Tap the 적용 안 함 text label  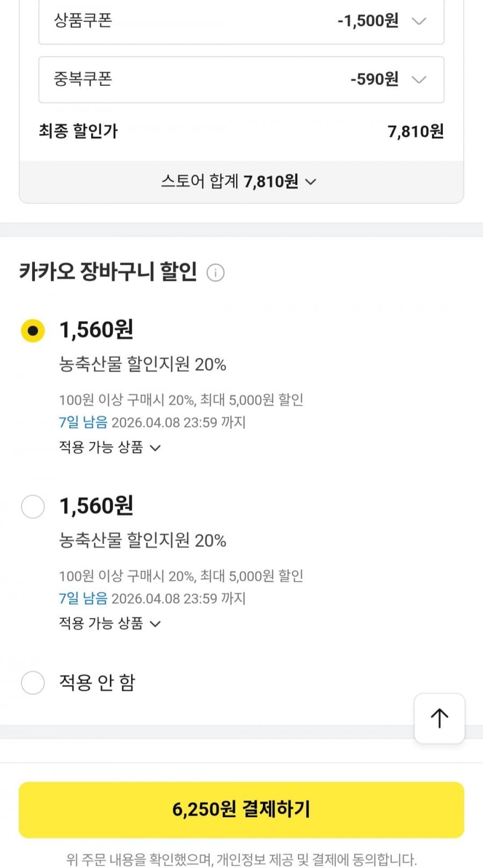97,683
